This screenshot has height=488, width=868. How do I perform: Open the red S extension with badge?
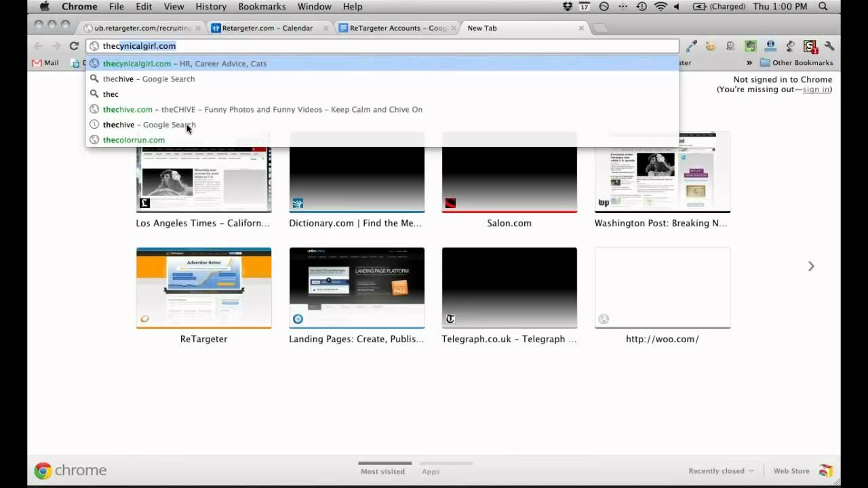[x=810, y=46]
